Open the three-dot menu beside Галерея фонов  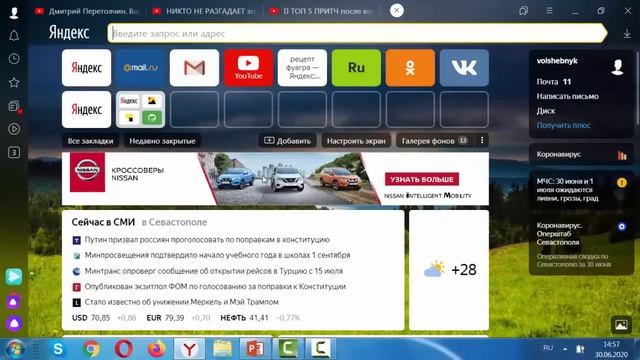coord(482,140)
